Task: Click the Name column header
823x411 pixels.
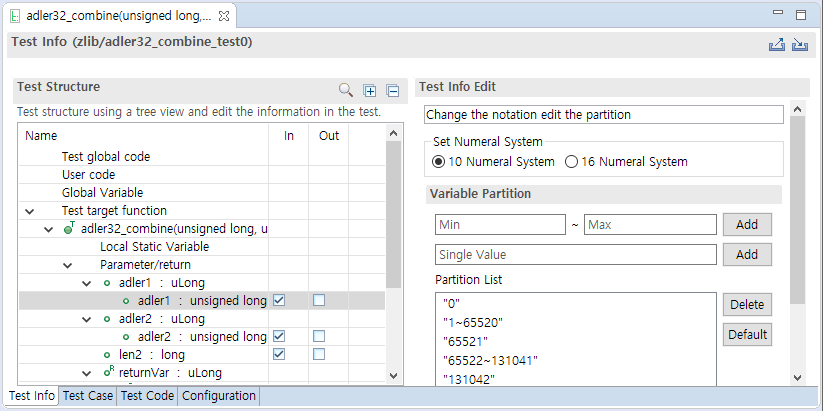Action: coord(144,136)
